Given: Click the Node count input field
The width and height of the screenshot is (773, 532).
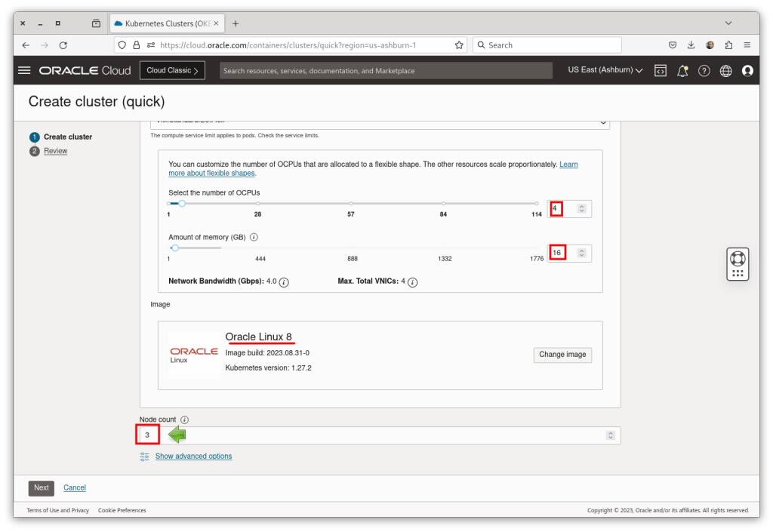Looking at the screenshot, I should coord(380,435).
